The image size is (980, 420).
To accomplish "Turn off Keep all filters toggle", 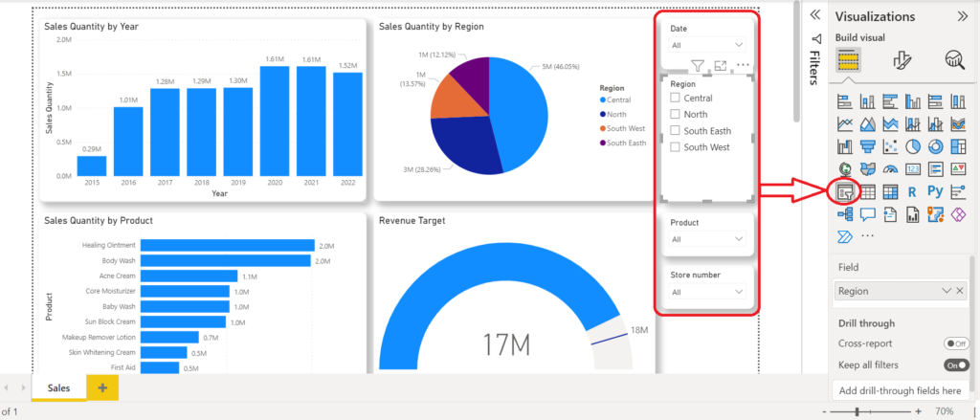I will (x=955, y=365).
